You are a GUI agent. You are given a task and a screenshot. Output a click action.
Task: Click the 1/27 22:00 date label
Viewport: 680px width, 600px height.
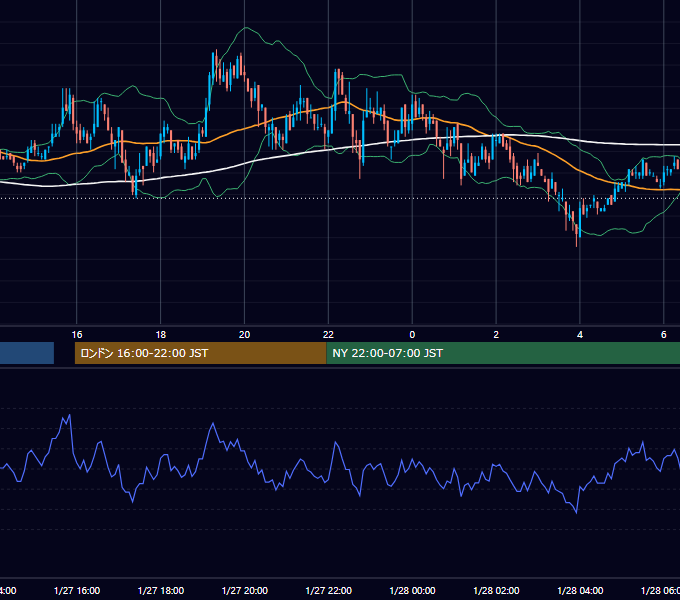pos(329,590)
